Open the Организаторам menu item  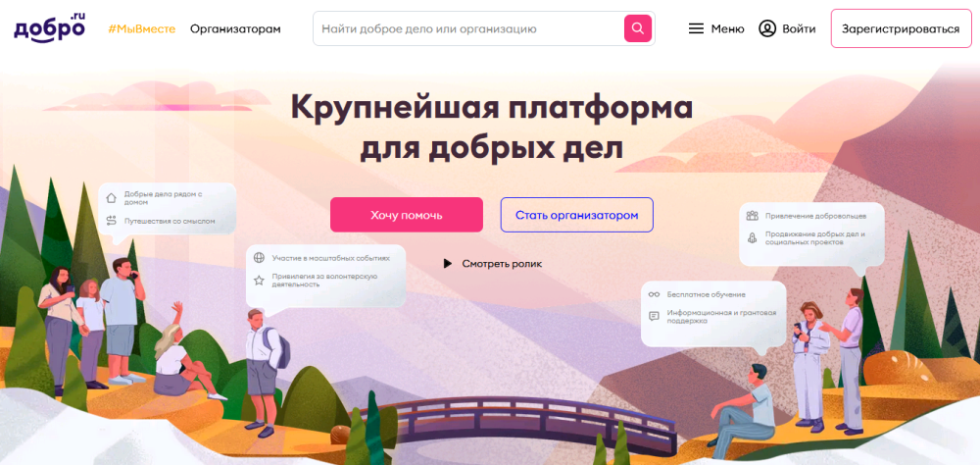[x=235, y=28]
